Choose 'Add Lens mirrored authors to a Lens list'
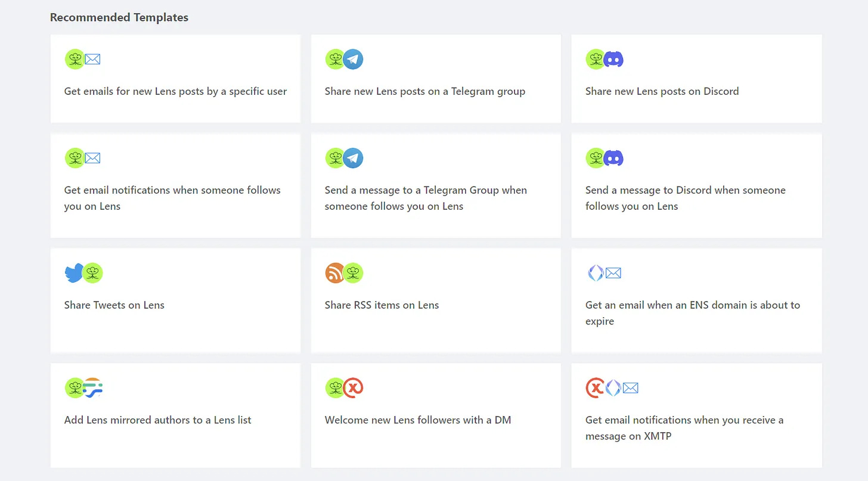868x481 pixels. point(175,415)
